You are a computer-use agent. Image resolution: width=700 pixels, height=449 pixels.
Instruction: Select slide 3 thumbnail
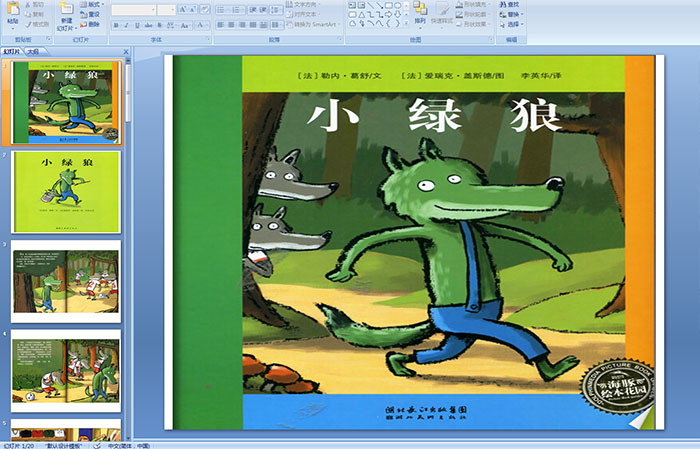(66, 281)
